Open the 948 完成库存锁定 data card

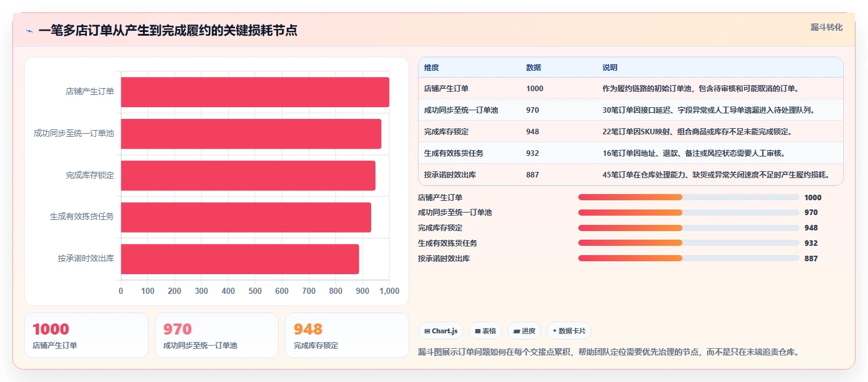pos(347,335)
